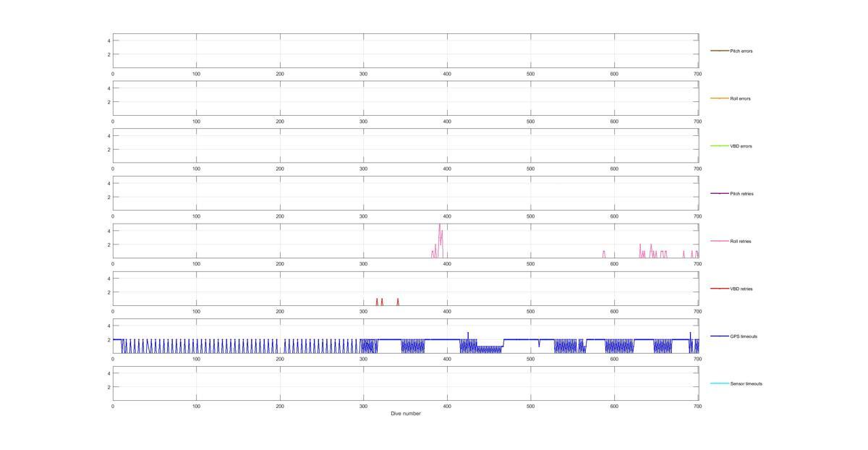868x450 pixels.
Task: Select the cyan Sensor timeouts legend line
Action: pyautogui.click(x=719, y=383)
